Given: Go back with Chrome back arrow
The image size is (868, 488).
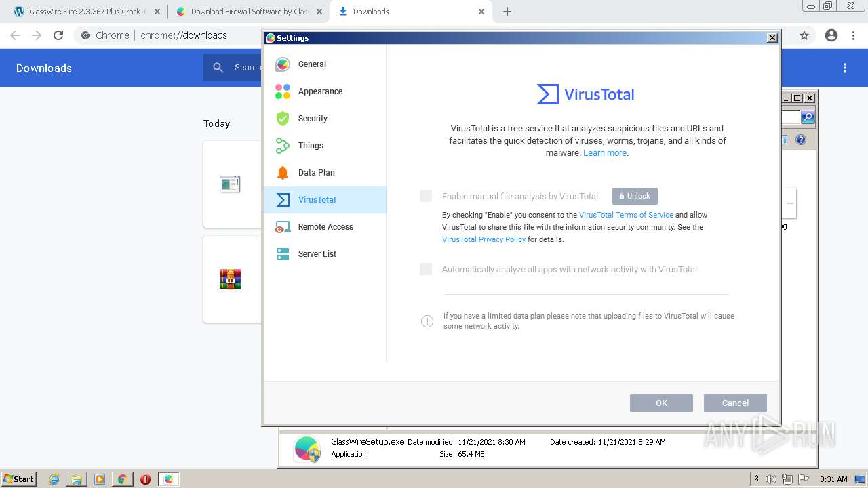Looking at the screenshot, I should [x=15, y=35].
